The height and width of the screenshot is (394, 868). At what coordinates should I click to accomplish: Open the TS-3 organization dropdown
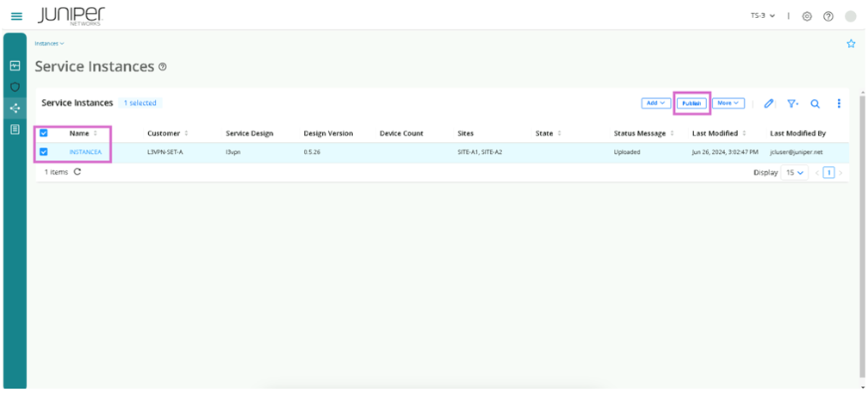pyautogui.click(x=763, y=16)
